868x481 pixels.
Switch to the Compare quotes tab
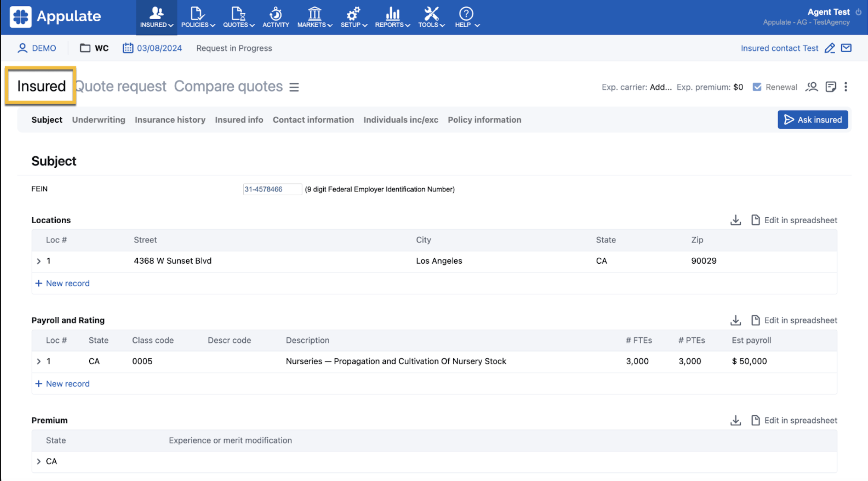tap(228, 86)
